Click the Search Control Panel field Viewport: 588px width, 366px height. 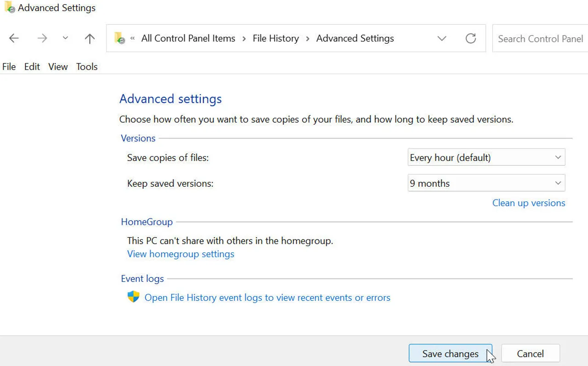[x=540, y=39]
